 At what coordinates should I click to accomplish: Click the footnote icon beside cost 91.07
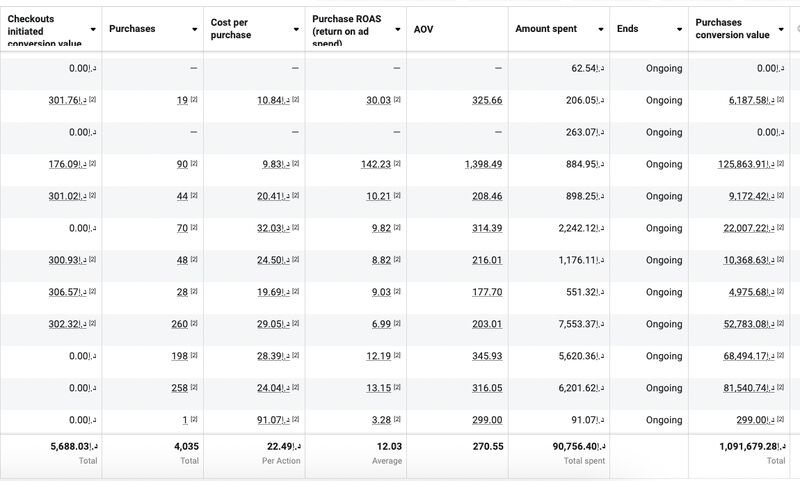click(296, 420)
